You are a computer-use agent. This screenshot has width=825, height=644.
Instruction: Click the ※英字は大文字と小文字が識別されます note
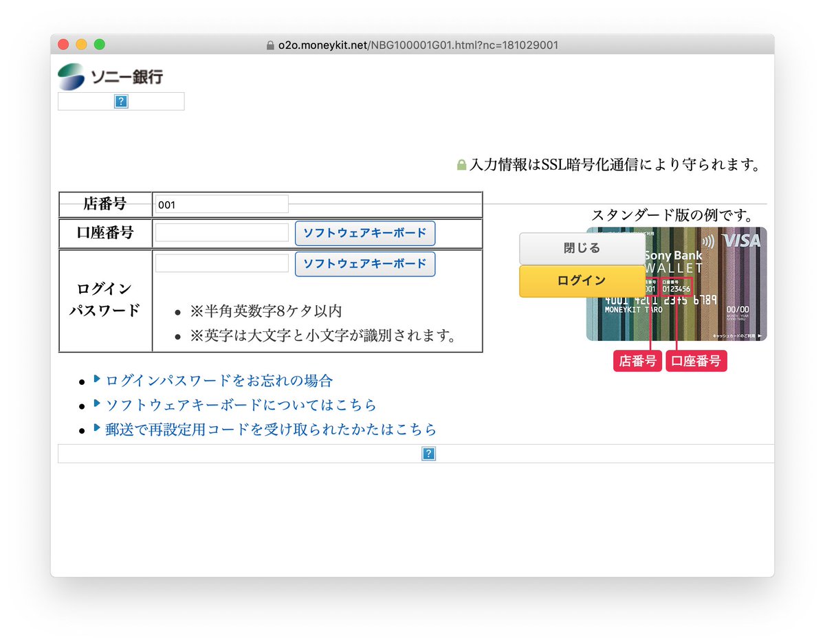323,336
